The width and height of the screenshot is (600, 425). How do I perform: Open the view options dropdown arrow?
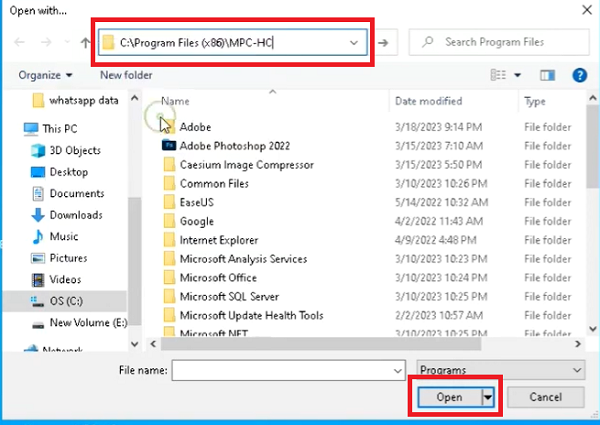point(517,75)
